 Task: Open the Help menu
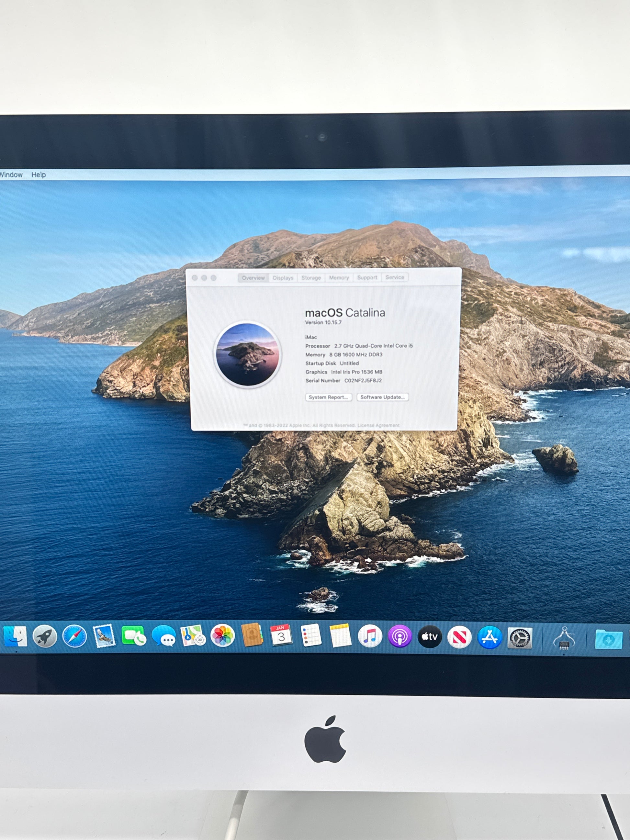coord(38,175)
